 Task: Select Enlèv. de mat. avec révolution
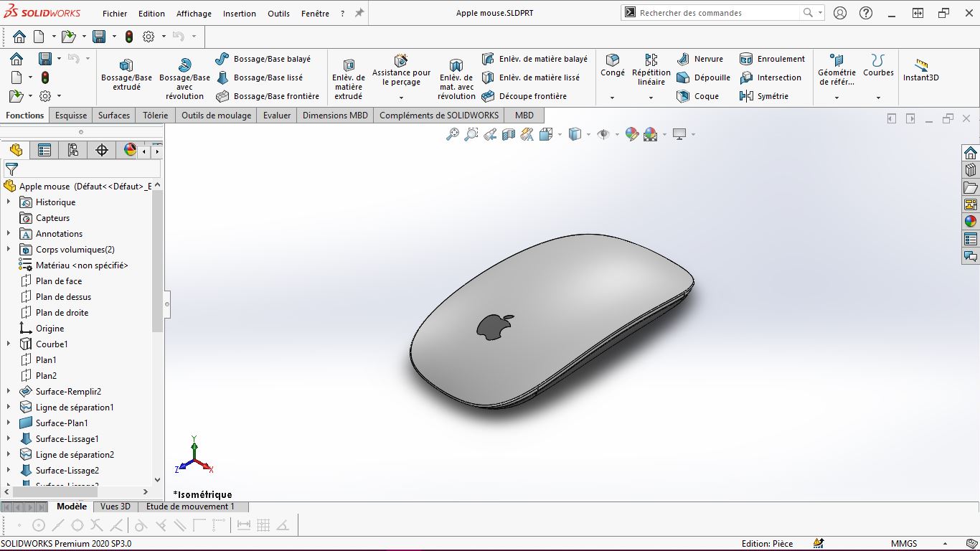pyautogui.click(x=456, y=79)
